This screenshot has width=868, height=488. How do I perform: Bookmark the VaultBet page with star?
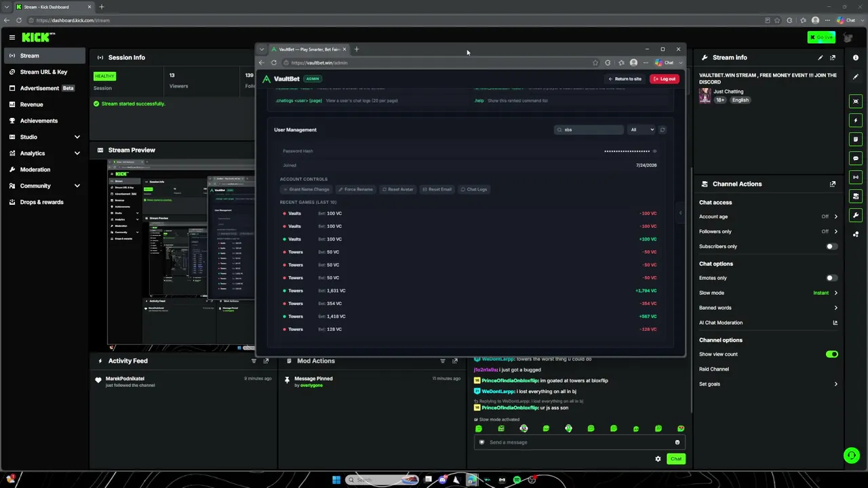(x=595, y=62)
